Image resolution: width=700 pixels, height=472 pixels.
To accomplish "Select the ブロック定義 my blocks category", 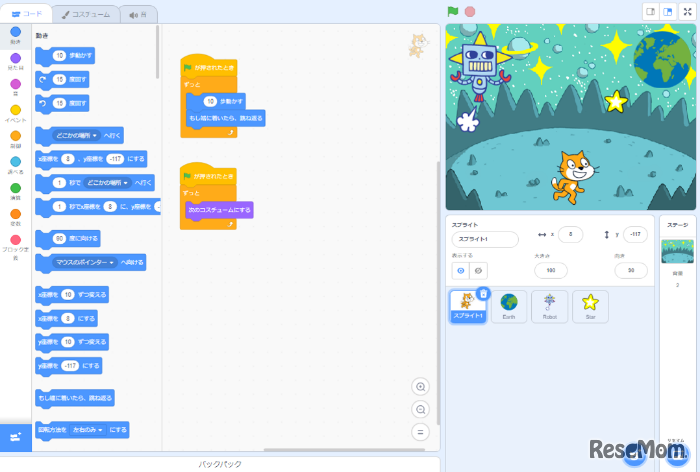I will (x=16, y=240).
